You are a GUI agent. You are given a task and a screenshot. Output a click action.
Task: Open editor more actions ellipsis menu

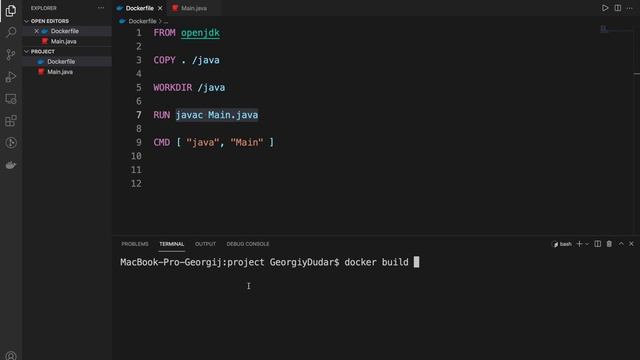coord(629,8)
